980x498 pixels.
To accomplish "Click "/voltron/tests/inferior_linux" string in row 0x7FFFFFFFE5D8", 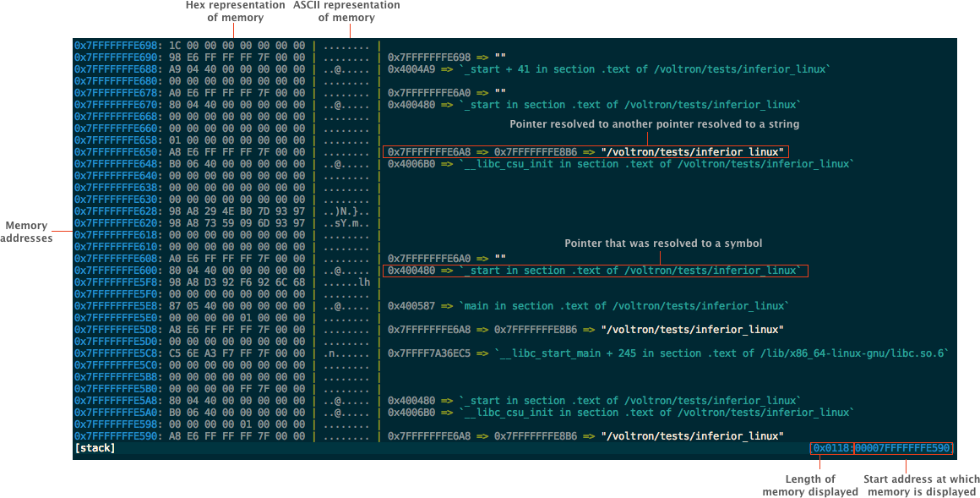I will pos(692,330).
